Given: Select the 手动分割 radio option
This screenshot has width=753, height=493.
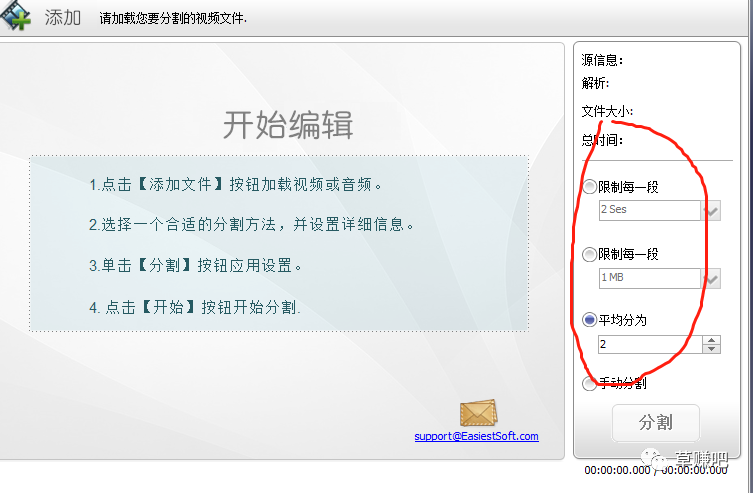Looking at the screenshot, I should coord(589,383).
